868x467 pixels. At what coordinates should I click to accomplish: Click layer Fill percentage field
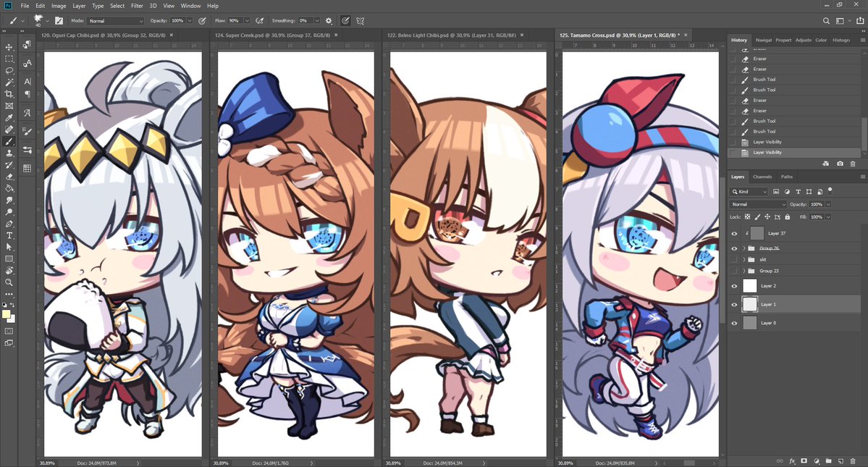(x=817, y=217)
